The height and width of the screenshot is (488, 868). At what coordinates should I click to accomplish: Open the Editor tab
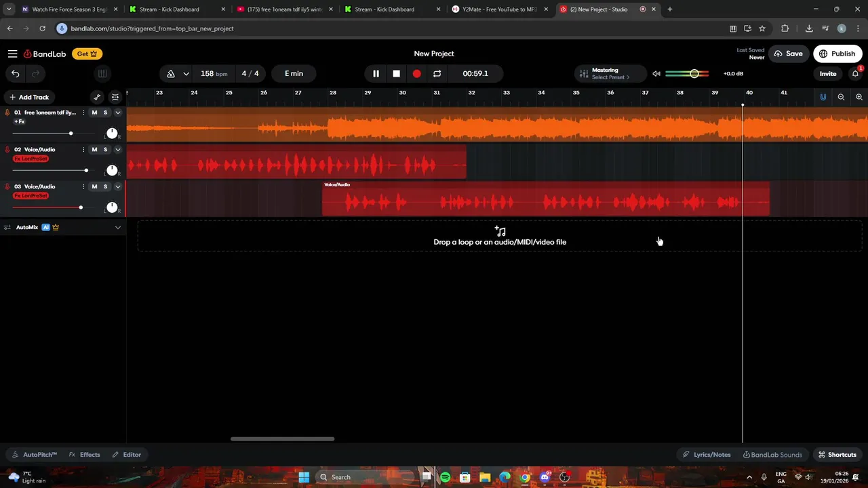pyautogui.click(x=127, y=455)
